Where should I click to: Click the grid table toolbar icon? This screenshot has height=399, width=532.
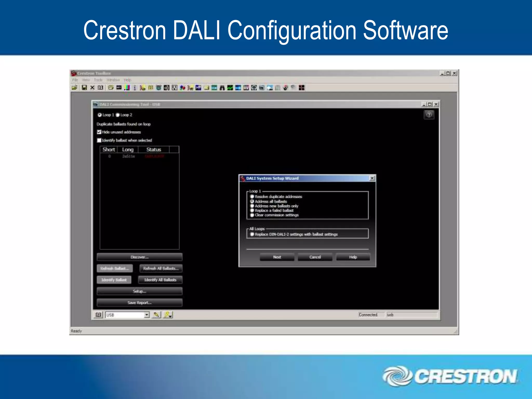[x=278, y=88]
